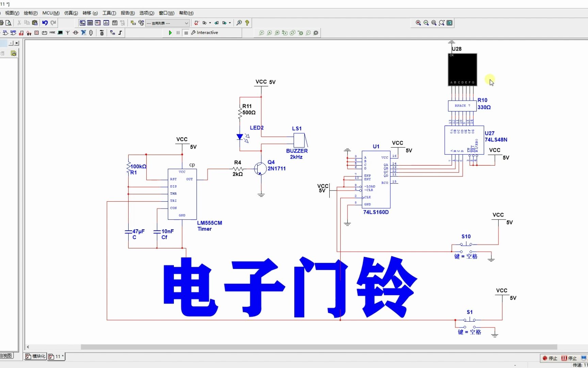The image size is (588, 368).
Task: Open the 视图(V) menu
Action: coord(12,13)
